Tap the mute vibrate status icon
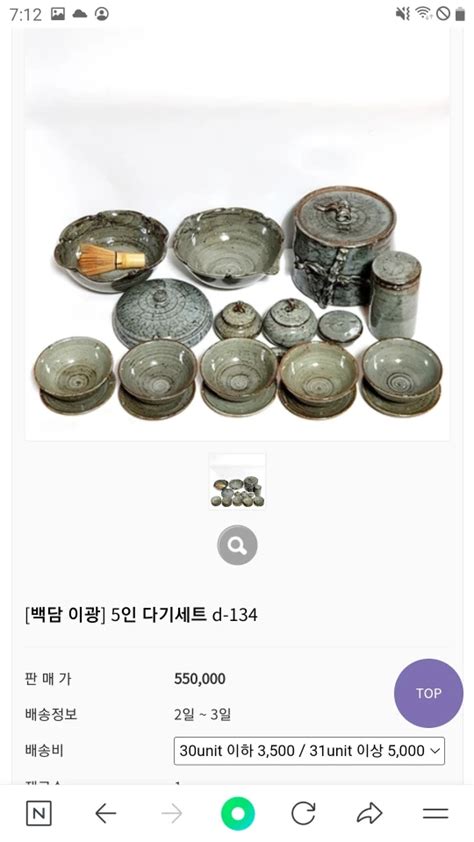The image size is (474, 842). (x=403, y=14)
